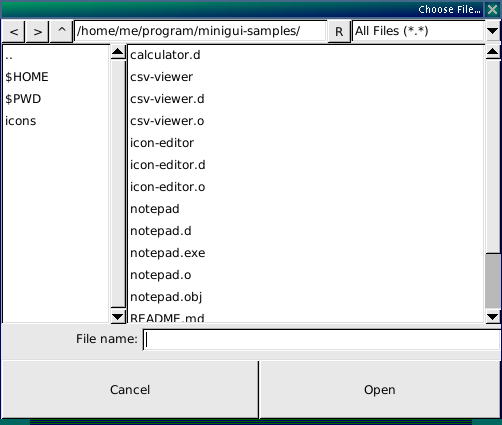Go forward with the > button
Image resolution: width=502 pixels, height=425 pixels.
[37, 32]
